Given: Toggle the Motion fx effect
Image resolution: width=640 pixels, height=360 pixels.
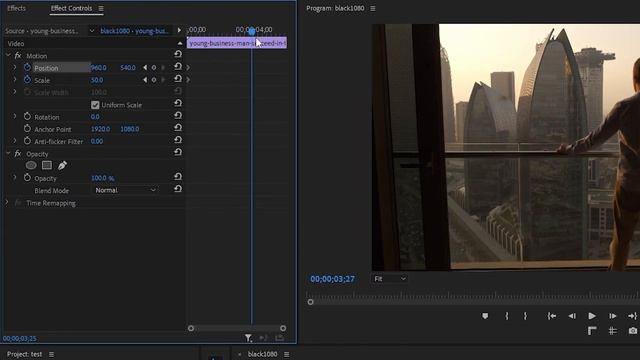Looking at the screenshot, I should pos(18,56).
